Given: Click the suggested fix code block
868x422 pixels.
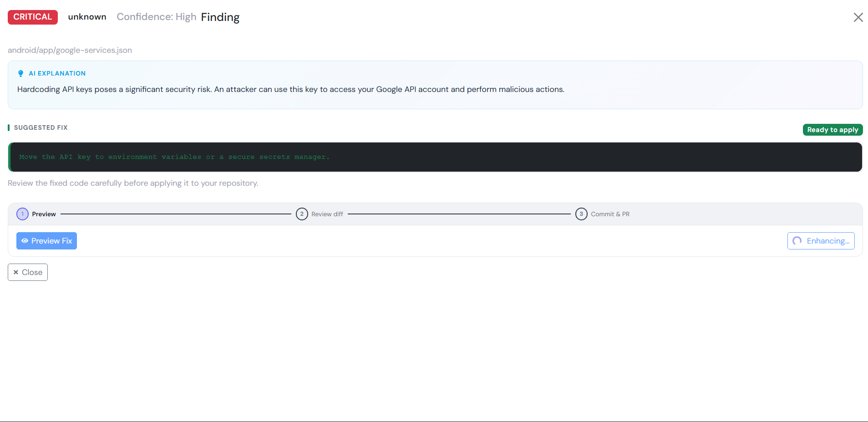Looking at the screenshot, I should pos(435,157).
